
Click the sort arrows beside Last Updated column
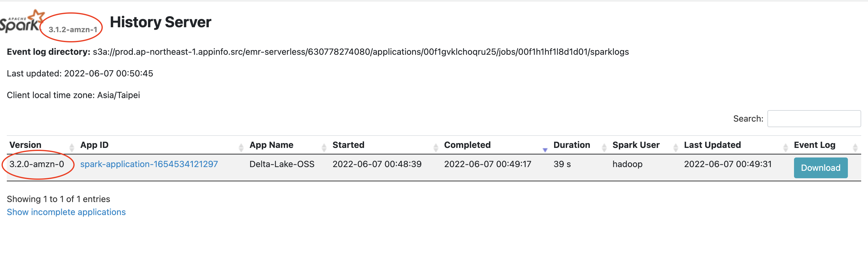785,147
